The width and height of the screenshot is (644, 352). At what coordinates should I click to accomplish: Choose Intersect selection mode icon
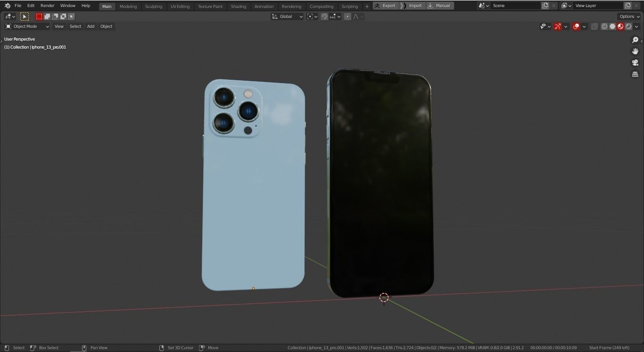tap(71, 17)
